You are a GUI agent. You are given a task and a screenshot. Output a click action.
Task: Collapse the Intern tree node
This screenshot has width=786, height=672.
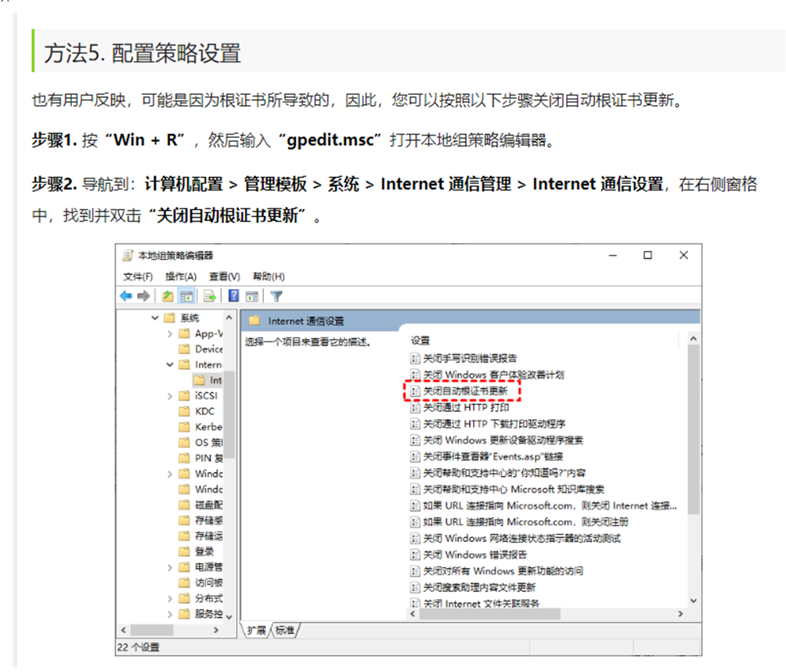click(x=170, y=364)
